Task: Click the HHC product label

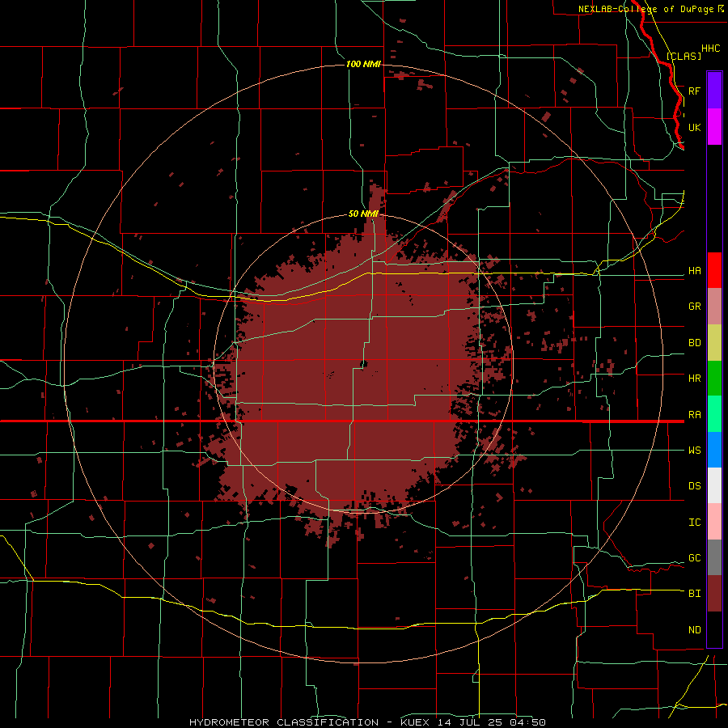Action: coord(710,49)
